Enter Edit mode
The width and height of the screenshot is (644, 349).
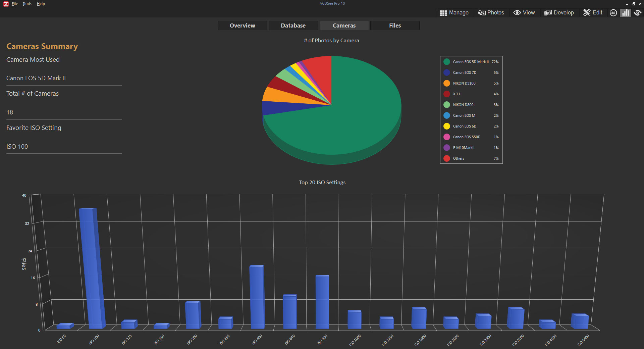point(593,13)
